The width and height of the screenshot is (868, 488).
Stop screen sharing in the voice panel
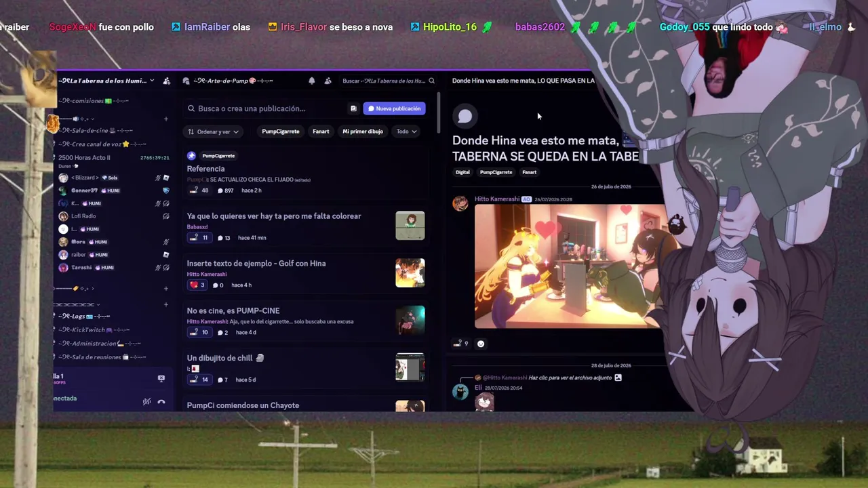pos(161,379)
